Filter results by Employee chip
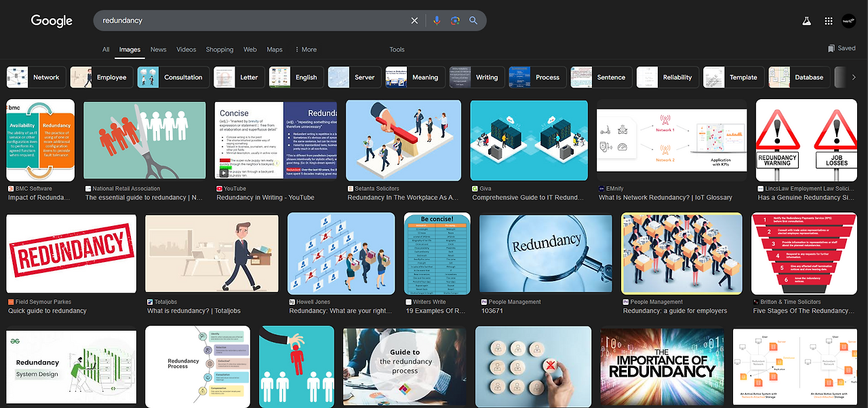This screenshot has width=868, height=408. point(102,77)
